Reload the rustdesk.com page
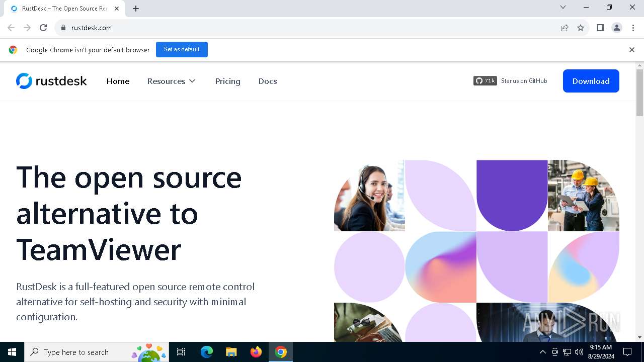 pos(43,28)
